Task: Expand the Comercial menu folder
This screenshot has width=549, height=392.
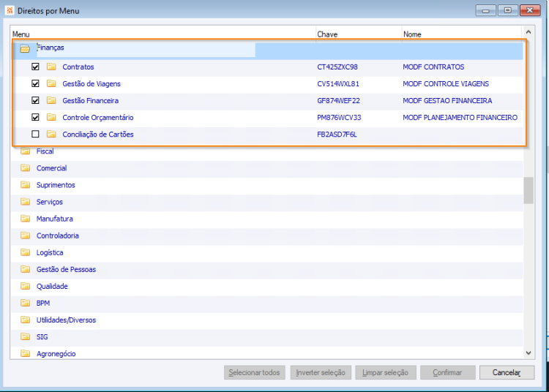Action: [x=51, y=168]
